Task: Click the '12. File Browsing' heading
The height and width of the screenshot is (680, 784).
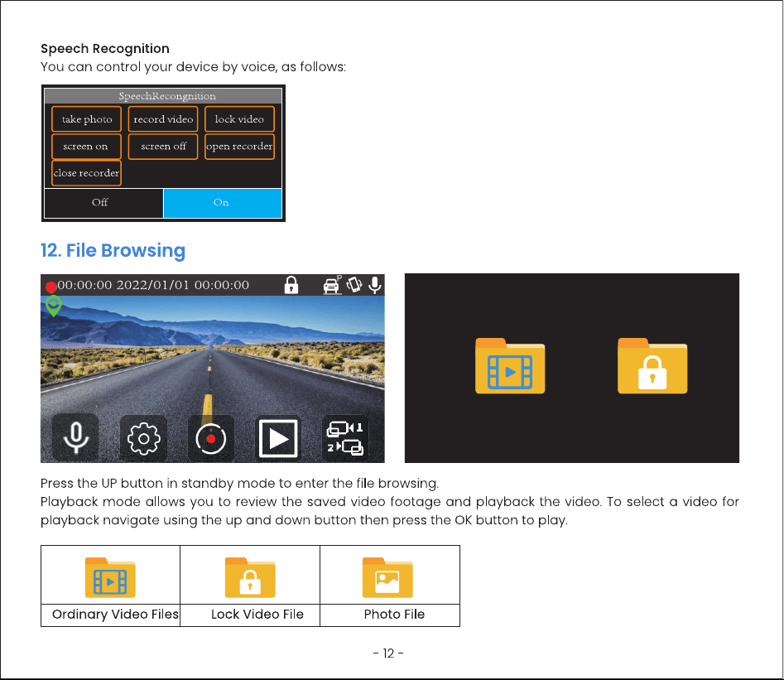Action: [x=113, y=251]
